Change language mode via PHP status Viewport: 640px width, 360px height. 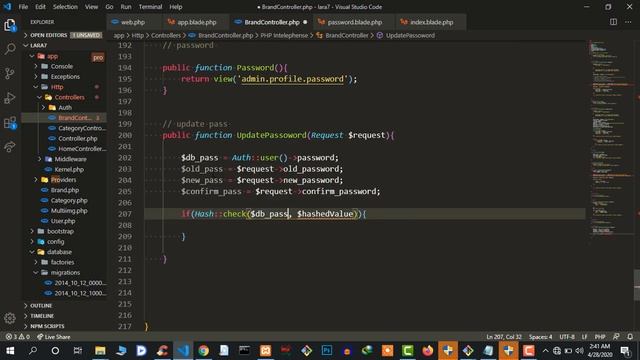600,337
